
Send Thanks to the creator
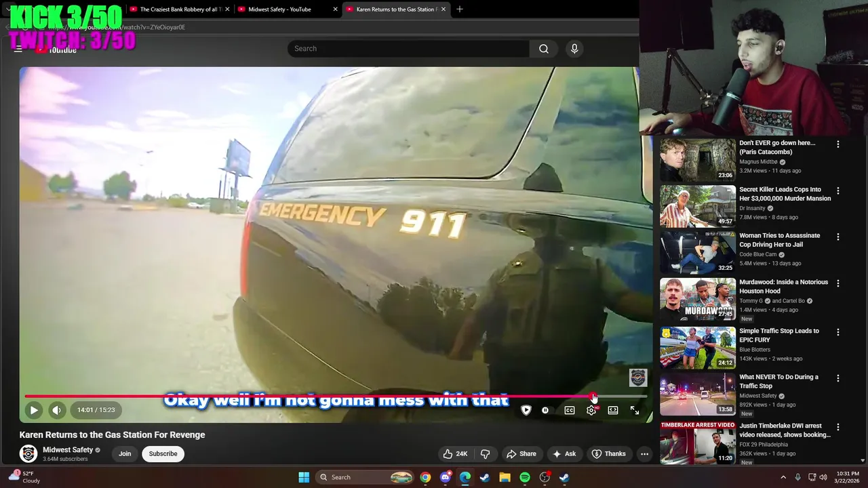coord(608,454)
